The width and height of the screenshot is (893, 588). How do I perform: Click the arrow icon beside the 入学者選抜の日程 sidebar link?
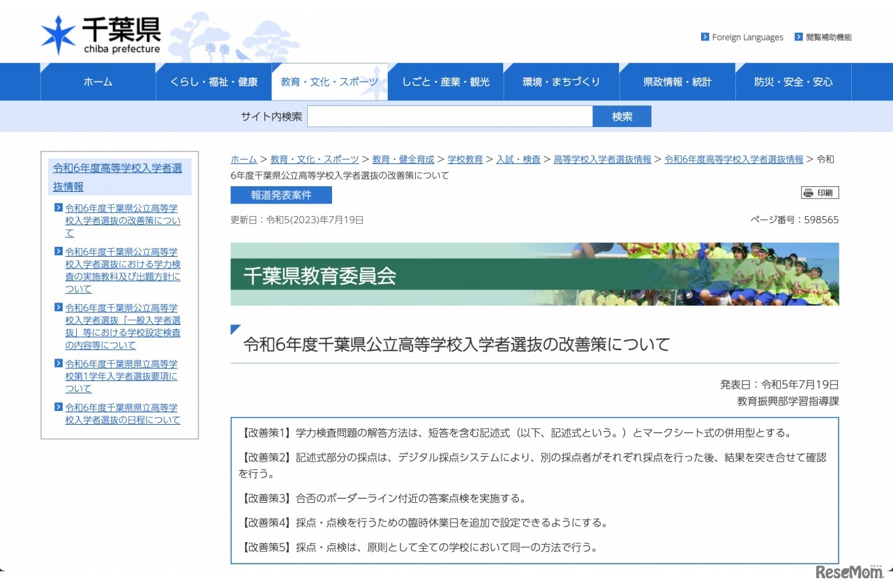[59, 407]
